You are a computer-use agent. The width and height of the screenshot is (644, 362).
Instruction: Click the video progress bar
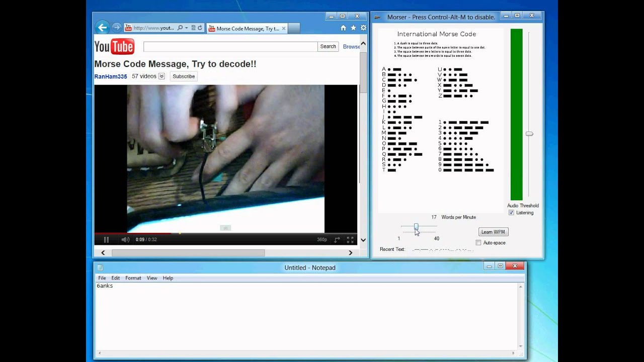pyautogui.click(x=225, y=233)
